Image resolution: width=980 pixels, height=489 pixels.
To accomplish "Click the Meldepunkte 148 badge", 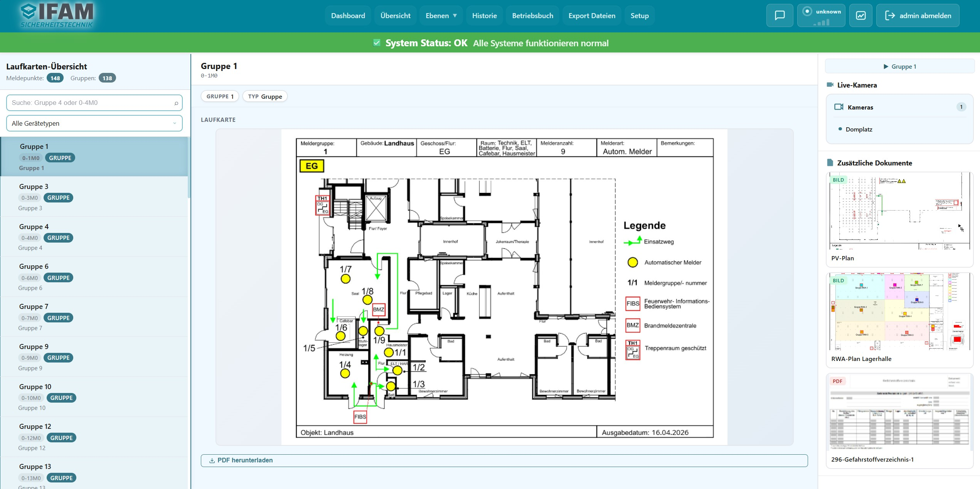I will click(55, 78).
